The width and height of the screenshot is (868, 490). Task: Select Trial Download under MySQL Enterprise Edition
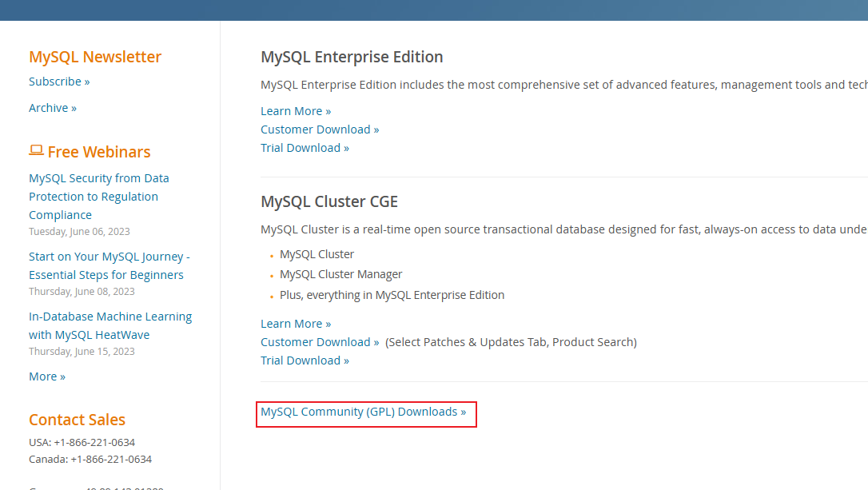click(305, 148)
